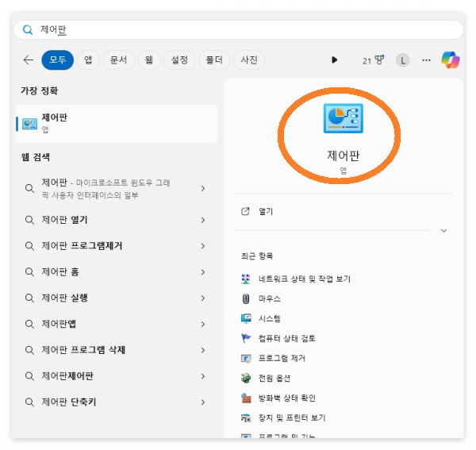
Task: Select web suggestion 제어판 홈
Action: (60, 271)
